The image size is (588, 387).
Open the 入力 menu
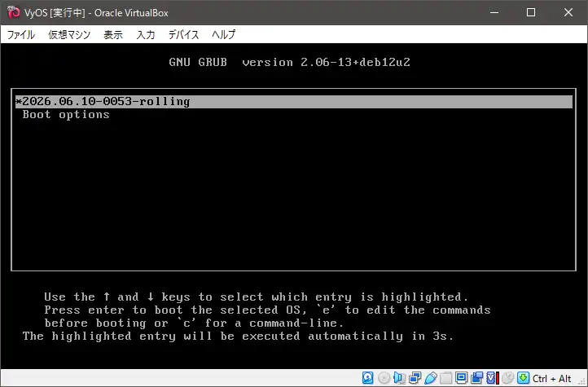146,34
